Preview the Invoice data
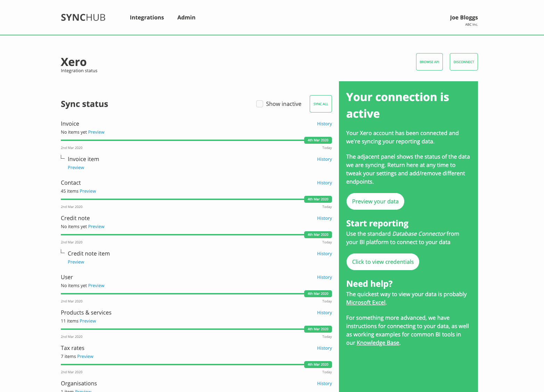The height and width of the screenshot is (392, 544). click(x=96, y=132)
